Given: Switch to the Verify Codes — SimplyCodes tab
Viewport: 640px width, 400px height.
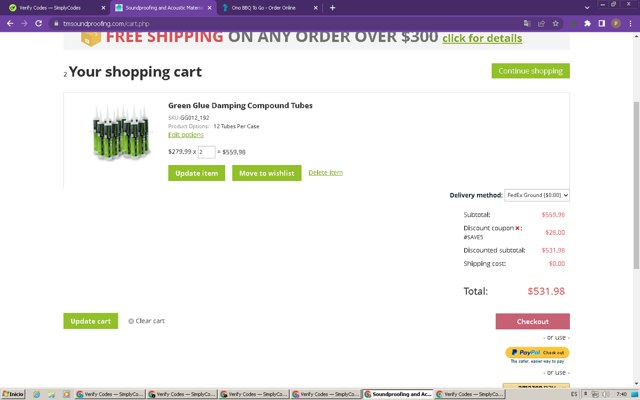Looking at the screenshot, I should pos(57,8).
